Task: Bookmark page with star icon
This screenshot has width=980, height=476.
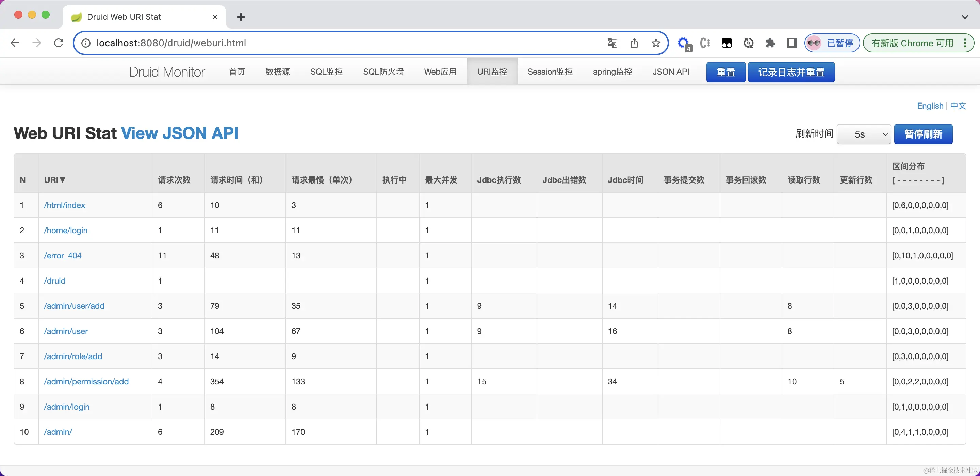Action: click(655, 43)
